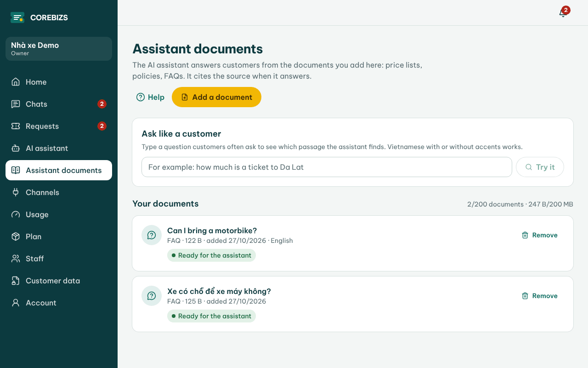Focus the Ask like a customer question field
Viewport: 588px width, 368px height.
(x=327, y=167)
